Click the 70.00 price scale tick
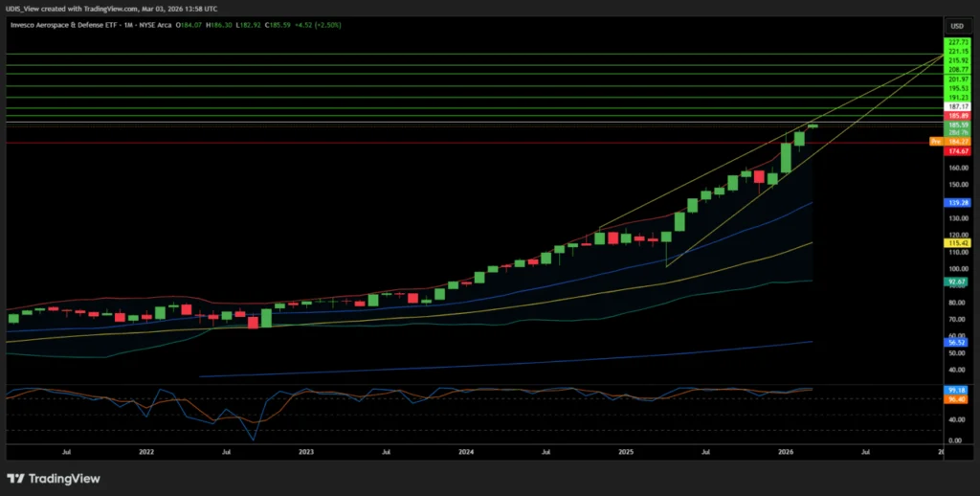The width and height of the screenshot is (980, 496). pyautogui.click(x=958, y=320)
